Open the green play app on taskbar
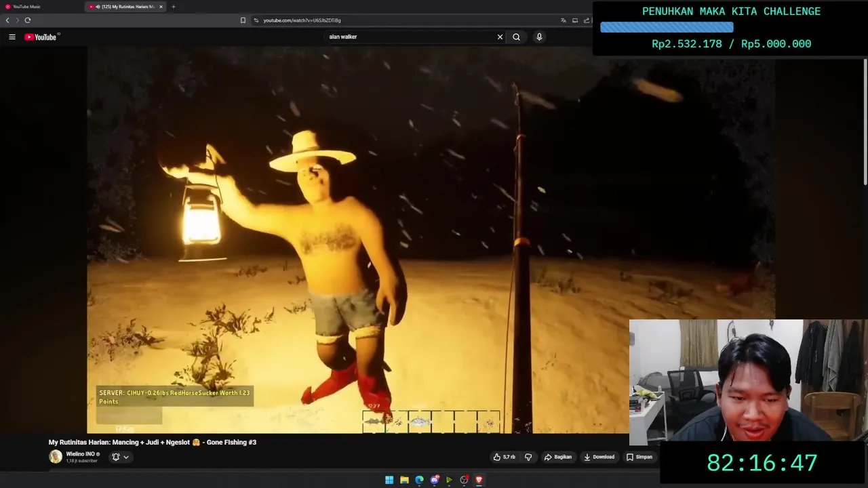 coord(449,480)
